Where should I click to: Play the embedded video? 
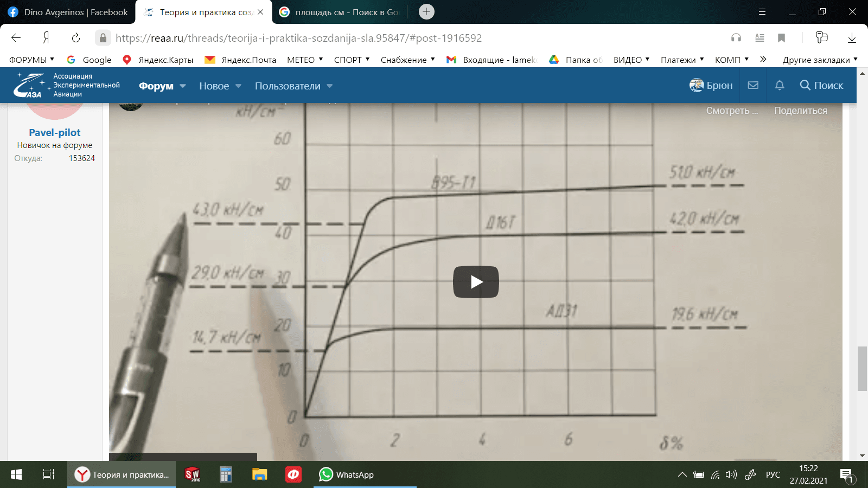coord(476,282)
